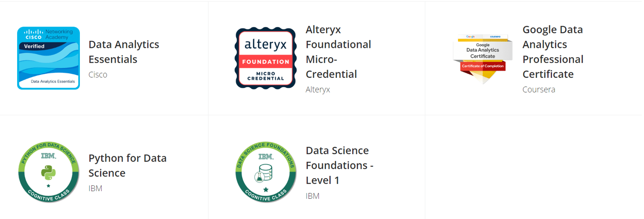Viewport: 644px width, 219px height.
Task: Select the Python for Data Science title
Action: [127, 165]
